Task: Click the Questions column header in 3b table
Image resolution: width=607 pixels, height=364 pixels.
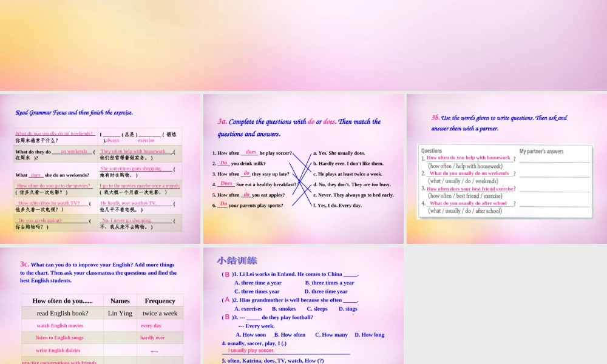Action: [x=432, y=151]
